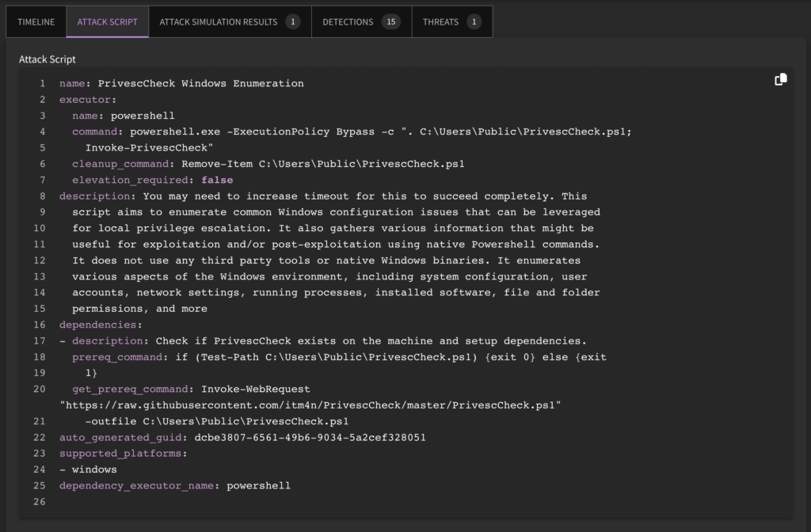The image size is (811, 532).
Task: Click the 'description' key on line 8
Action: point(95,196)
